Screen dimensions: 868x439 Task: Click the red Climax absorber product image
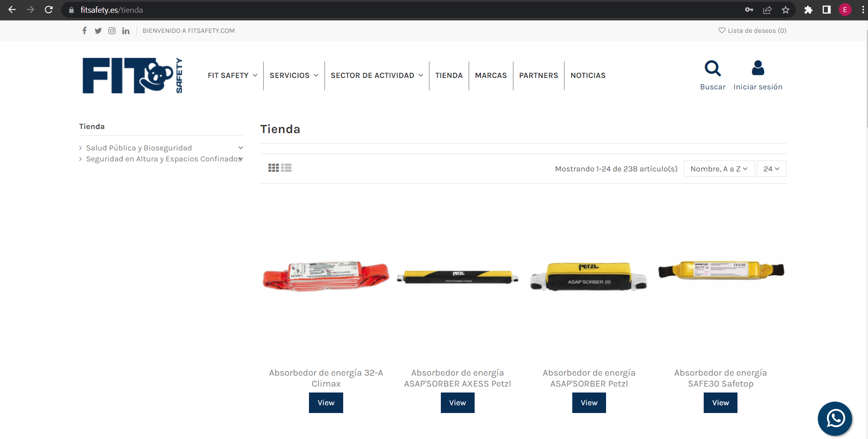tap(326, 276)
